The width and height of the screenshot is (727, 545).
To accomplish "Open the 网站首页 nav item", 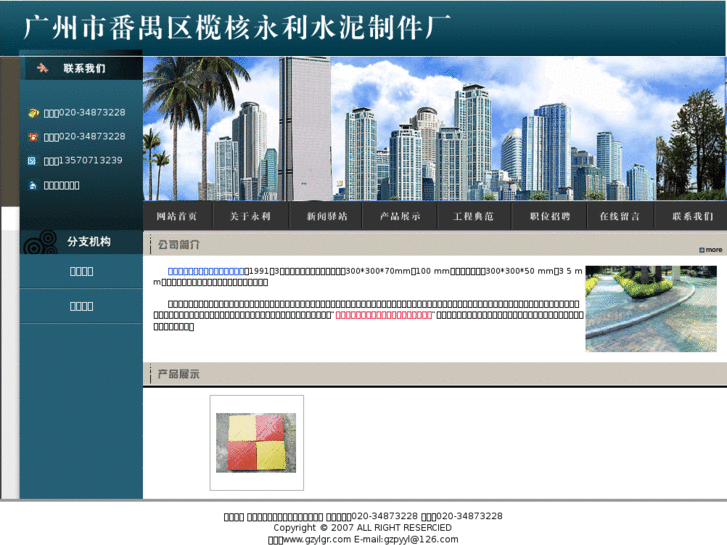I will click(177, 216).
